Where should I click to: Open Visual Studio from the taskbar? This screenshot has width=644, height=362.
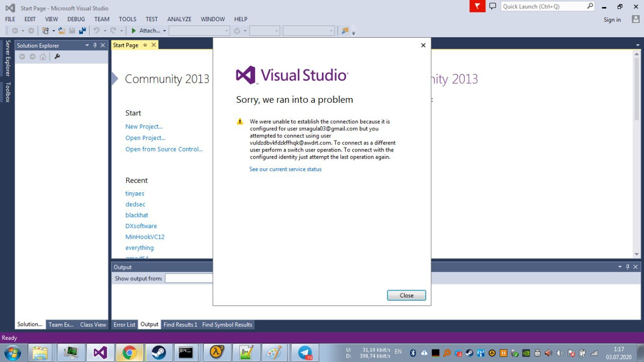click(x=100, y=352)
